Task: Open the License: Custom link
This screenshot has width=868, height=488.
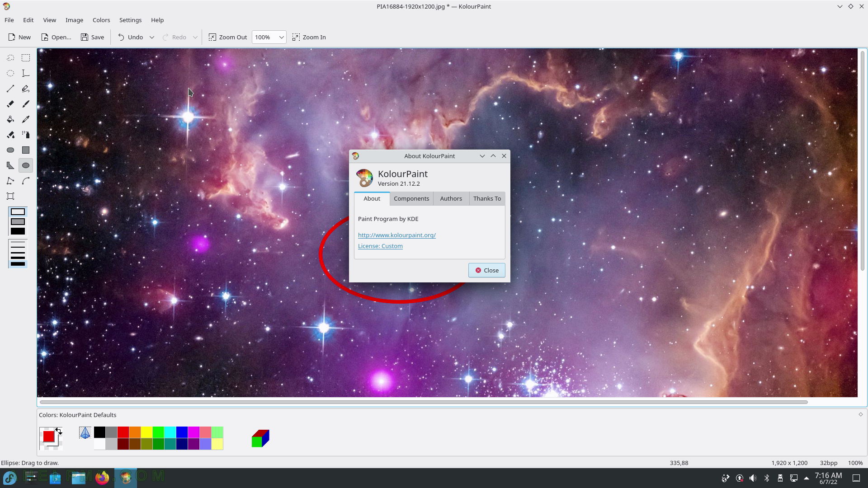Action: [380, 246]
